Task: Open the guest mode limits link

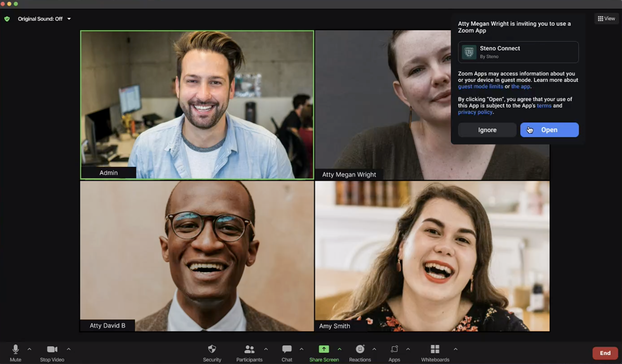Action: coord(481,86)
